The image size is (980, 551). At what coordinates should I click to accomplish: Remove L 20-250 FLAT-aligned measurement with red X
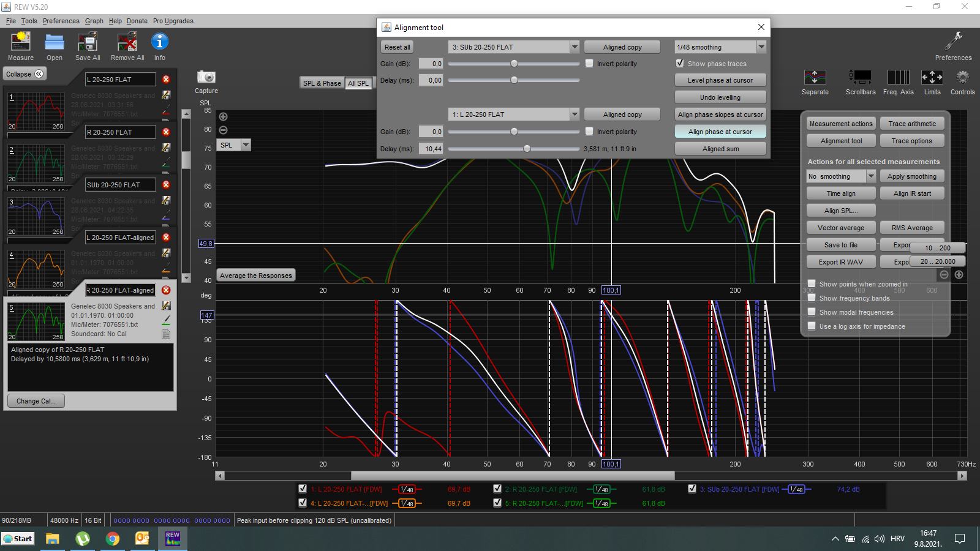tap(166, 238)
